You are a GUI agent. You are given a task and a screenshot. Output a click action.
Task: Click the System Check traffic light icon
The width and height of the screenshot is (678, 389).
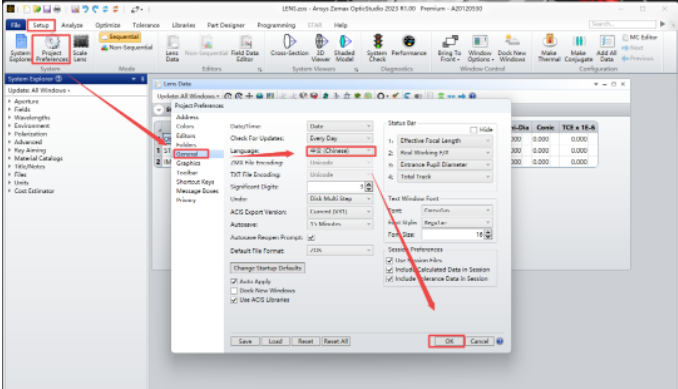(x=377, y=48)
